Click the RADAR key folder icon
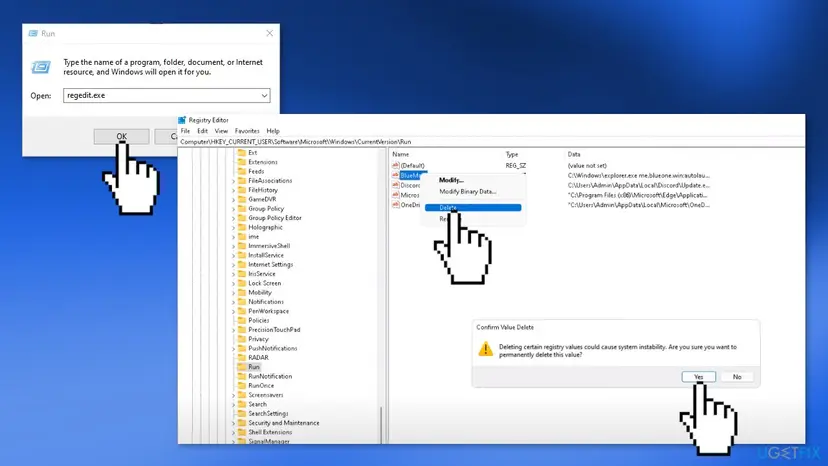Viewport: 828px width, 466px height. 242,358
